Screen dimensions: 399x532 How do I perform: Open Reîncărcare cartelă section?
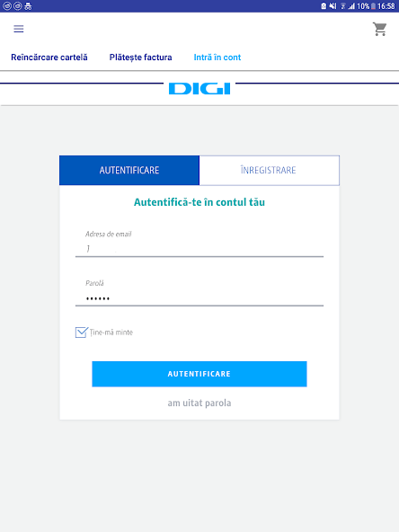(49, 58)
